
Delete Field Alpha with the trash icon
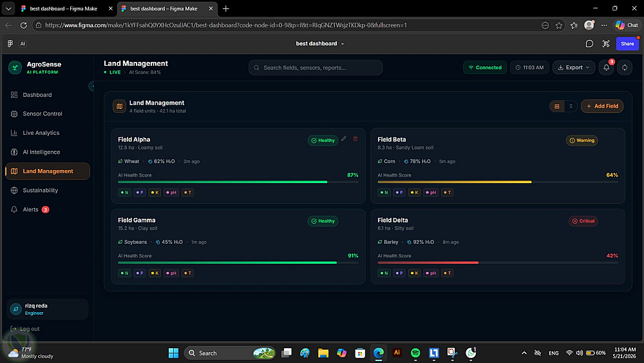355,139
